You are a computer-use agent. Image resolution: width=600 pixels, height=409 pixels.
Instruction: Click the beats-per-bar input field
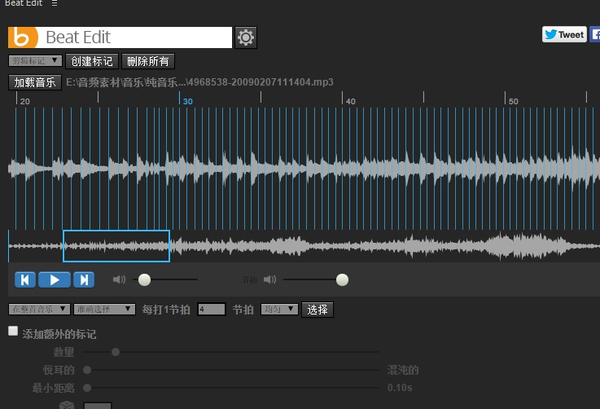click(x=211, y=310)
